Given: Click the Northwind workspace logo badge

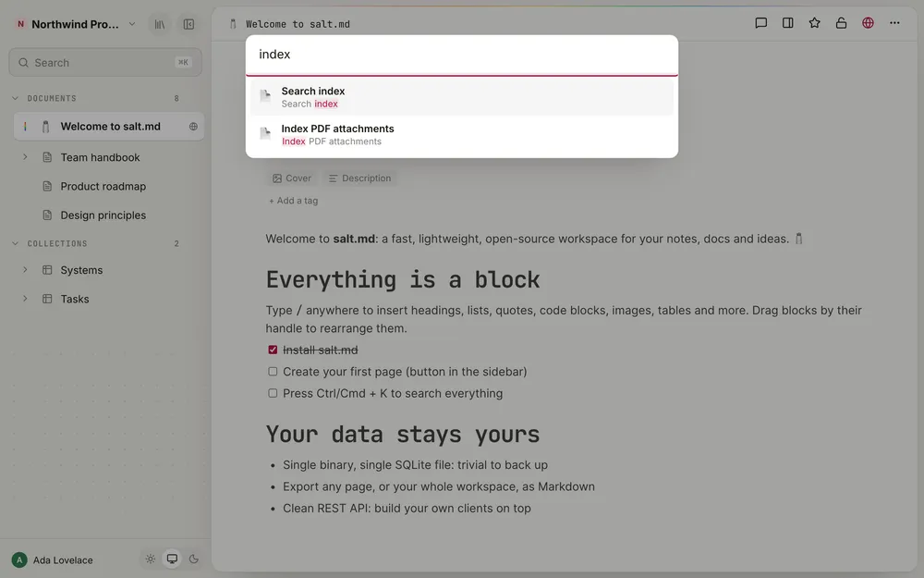Looking at the screenshot, I should pyautogui.click(x=20, y=24).
